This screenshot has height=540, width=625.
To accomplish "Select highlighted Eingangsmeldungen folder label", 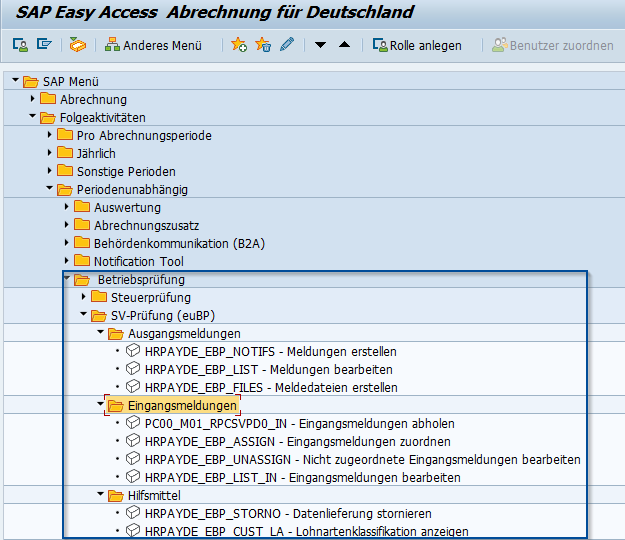I will point(182,406).
